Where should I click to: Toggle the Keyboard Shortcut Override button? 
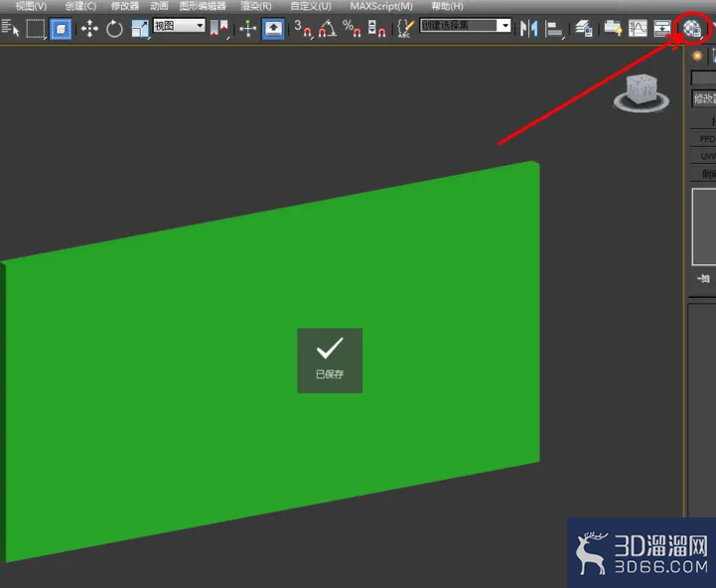(273, 29)
